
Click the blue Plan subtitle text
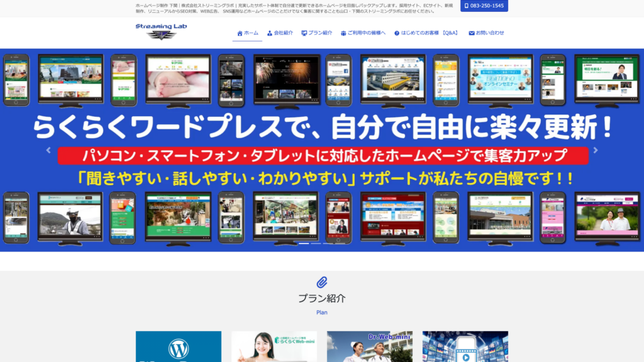(x=322, y=312)
